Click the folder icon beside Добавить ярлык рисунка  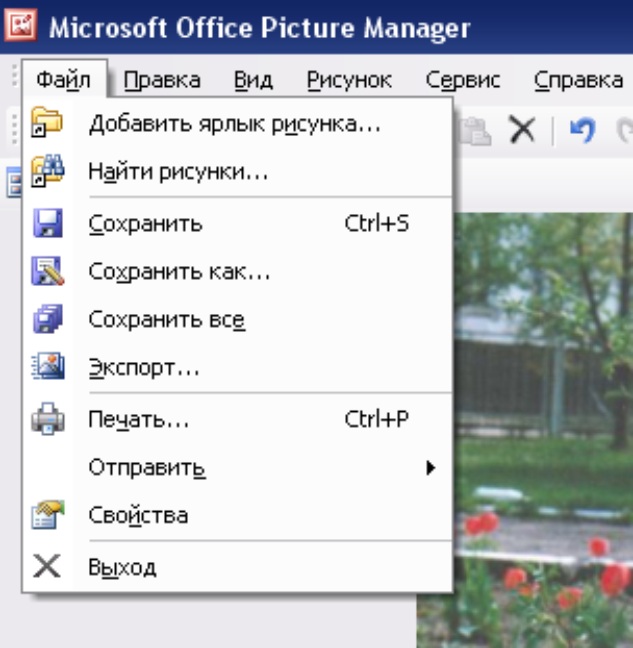click(x=47, y=122)
